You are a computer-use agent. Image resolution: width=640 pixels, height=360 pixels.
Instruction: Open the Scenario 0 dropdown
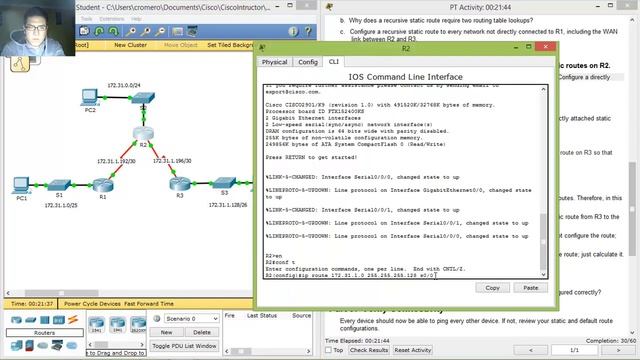click(x=191, y=318)
